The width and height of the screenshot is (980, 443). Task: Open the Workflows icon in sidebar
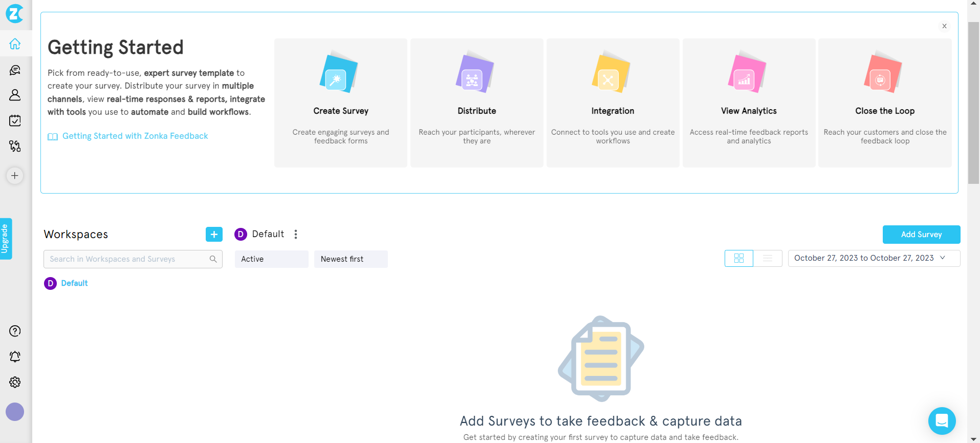15,146
